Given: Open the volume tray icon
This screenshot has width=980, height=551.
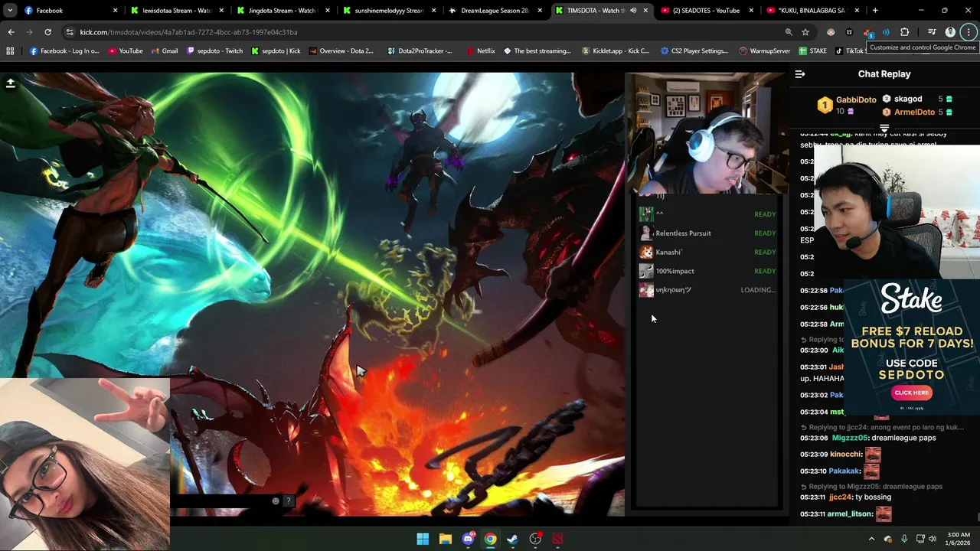Looking at the screenshot, I should (x=932, y=539).
